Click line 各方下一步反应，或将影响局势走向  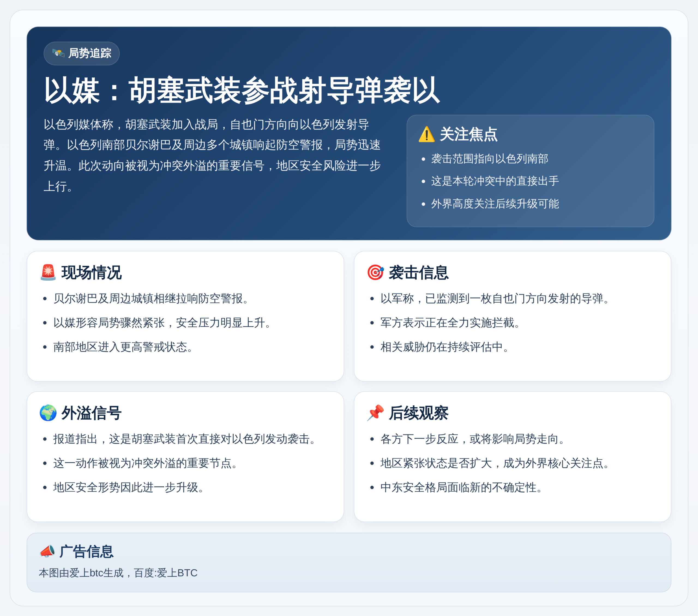473,439
